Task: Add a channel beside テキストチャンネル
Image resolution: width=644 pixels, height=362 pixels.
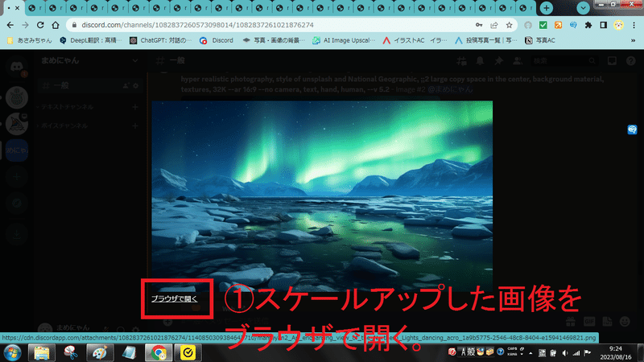Action: (135, 107)
